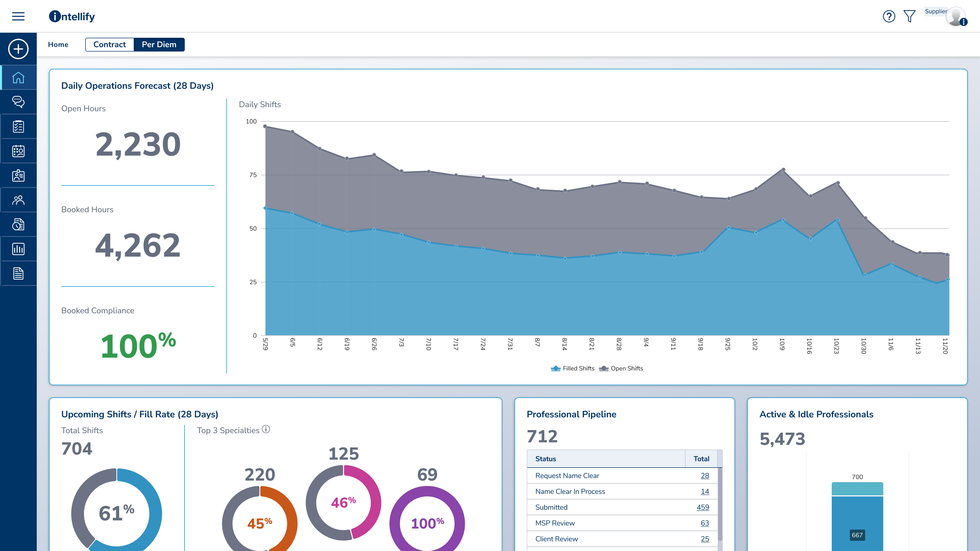Click the plus icon to create new
The image size is (980, 551).
(18, 49)
